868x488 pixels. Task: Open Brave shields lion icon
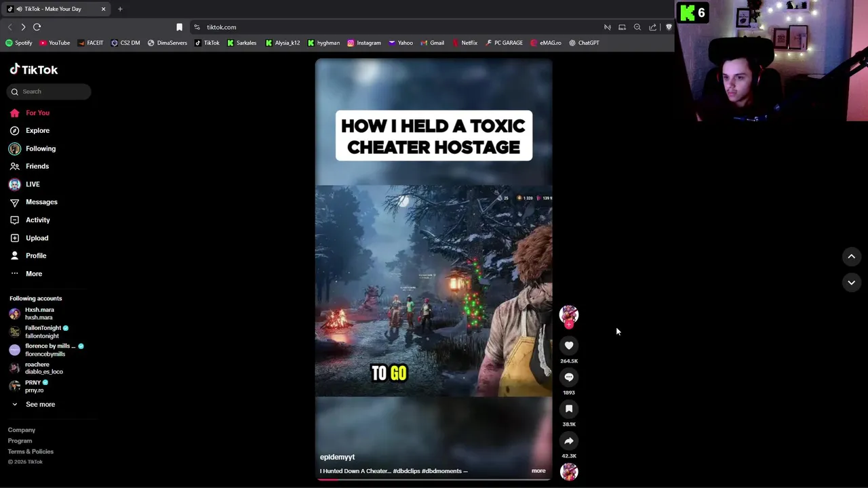[x=669, y=27]
